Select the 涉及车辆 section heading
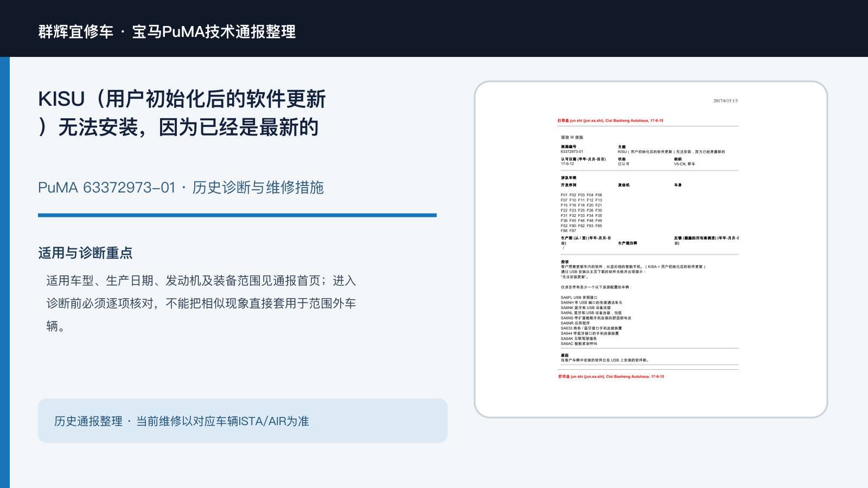 coord(569,178)
